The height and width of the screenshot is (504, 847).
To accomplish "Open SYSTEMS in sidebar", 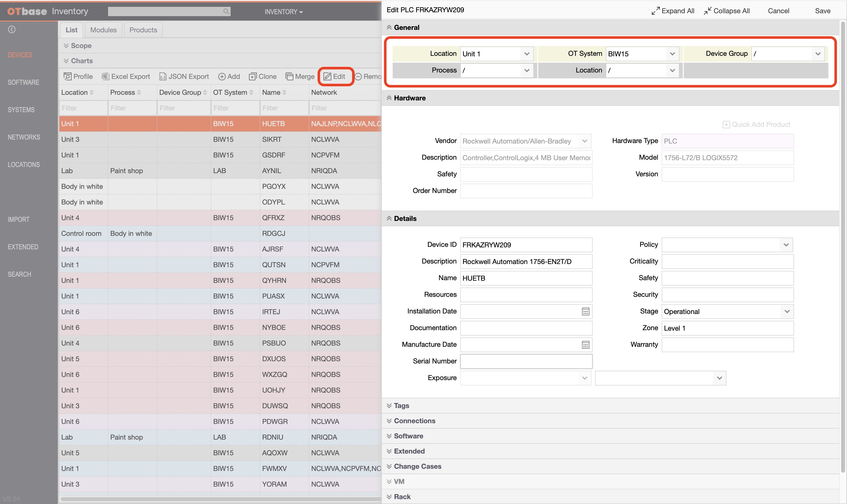I will 21,110.
